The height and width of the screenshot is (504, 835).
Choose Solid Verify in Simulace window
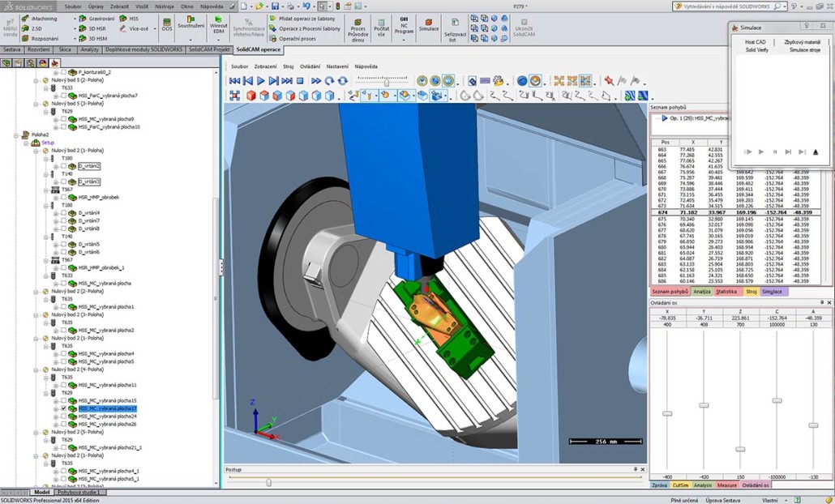click(x=756, y=50)
